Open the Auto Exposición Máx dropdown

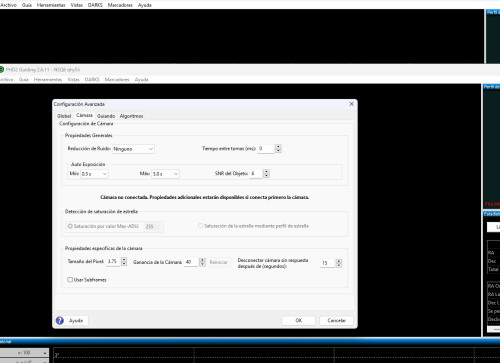pyautogui.click(x=166, y=174)
